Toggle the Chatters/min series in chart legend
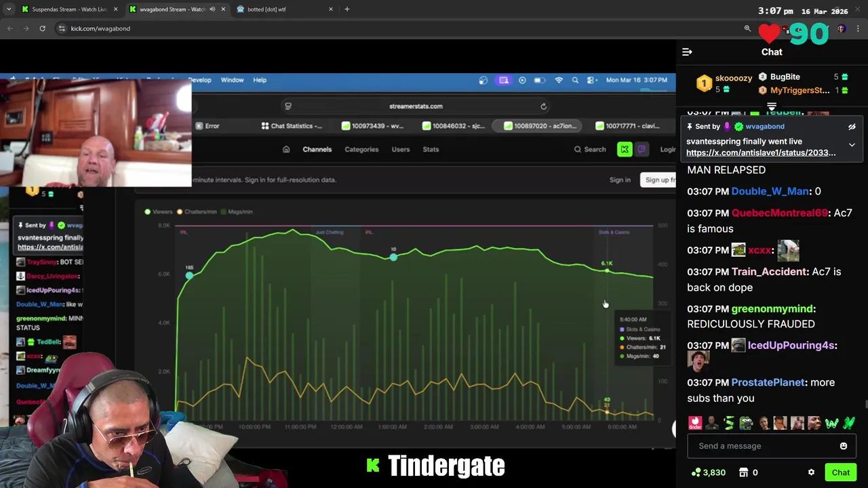The image size is (868, 488). [197, 212]
